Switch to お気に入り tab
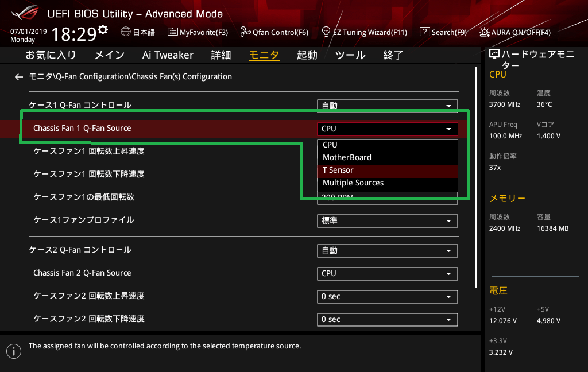Image resolution: width=588 pixels, height=372 pixels. [x=51, y=55]
